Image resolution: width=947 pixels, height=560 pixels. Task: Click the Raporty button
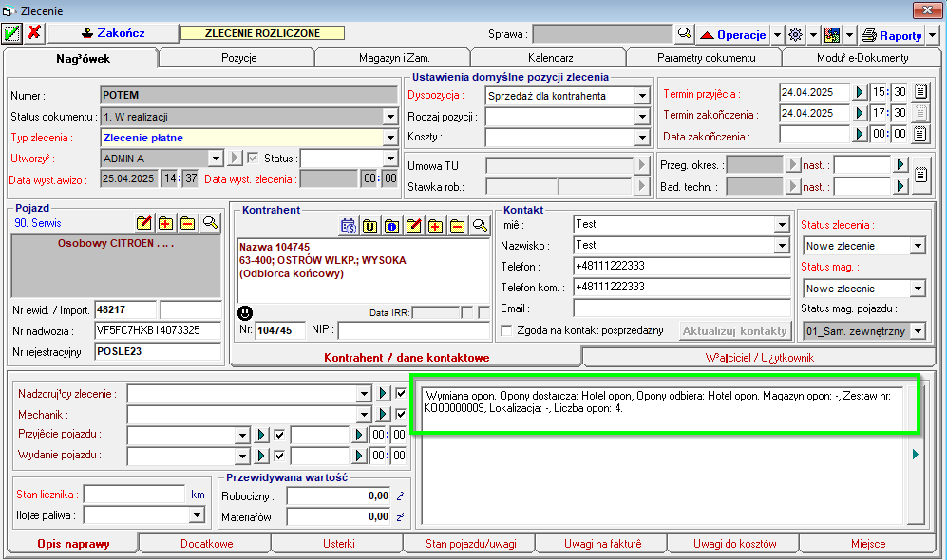pos(892,35)
